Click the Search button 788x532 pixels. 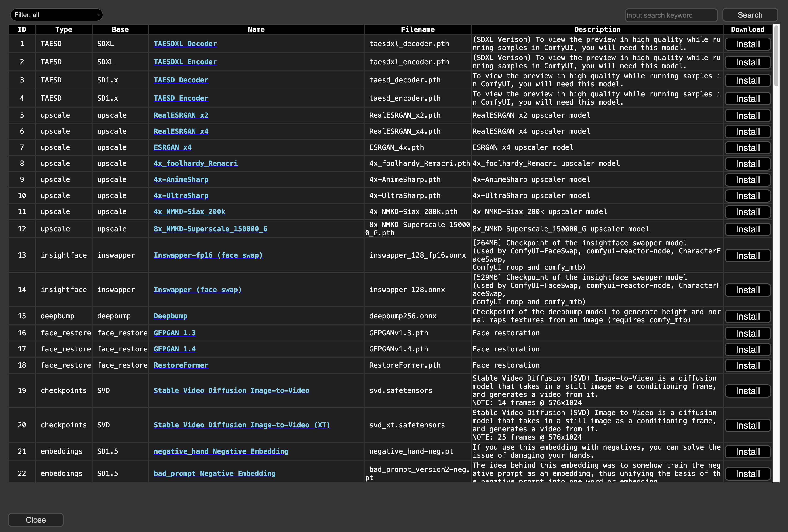[750, 15]
